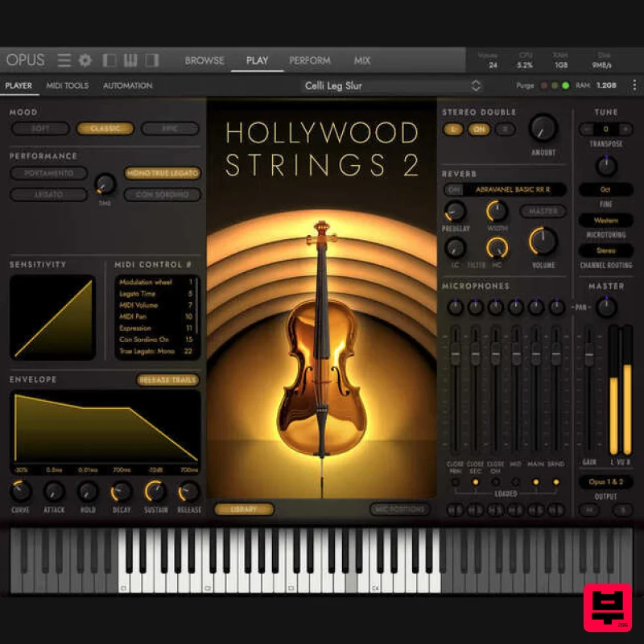Click the envelope Hold knob

tap(88, 491)
